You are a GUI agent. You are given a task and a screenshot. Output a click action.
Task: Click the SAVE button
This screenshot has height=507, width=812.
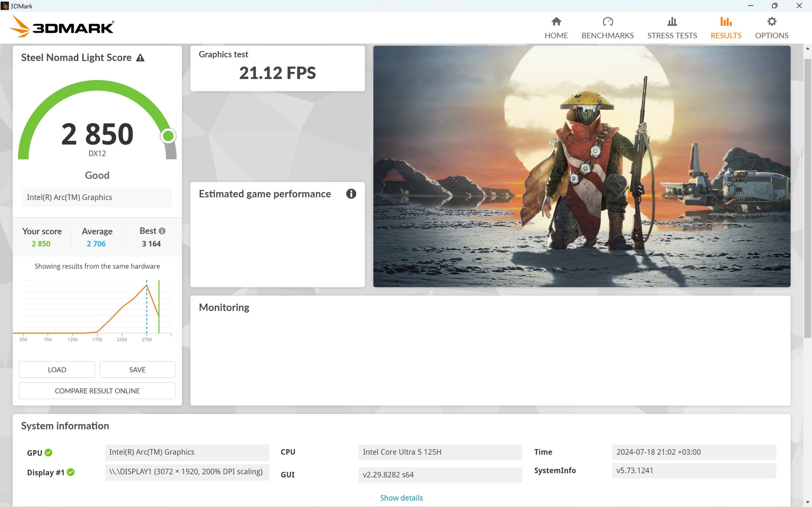tap(137, 369)
